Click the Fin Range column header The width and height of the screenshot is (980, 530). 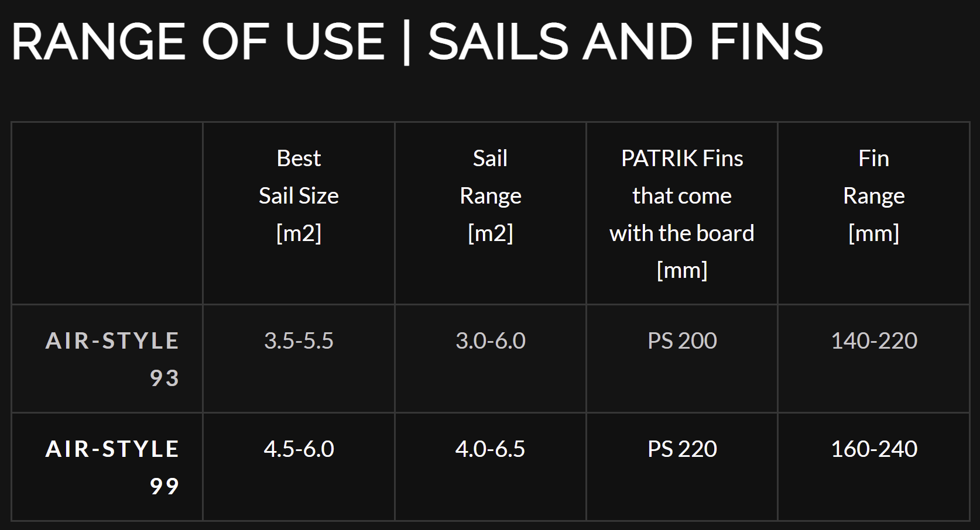(874, 195)
